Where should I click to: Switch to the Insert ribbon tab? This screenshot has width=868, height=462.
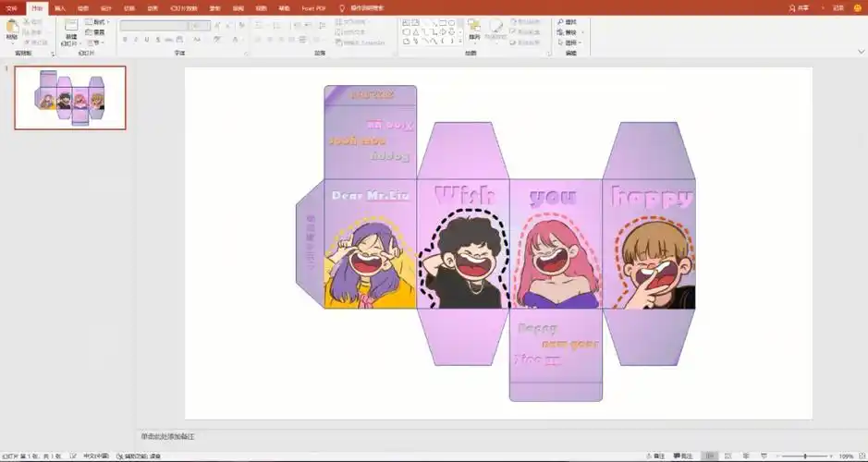[x=60, y=7]
